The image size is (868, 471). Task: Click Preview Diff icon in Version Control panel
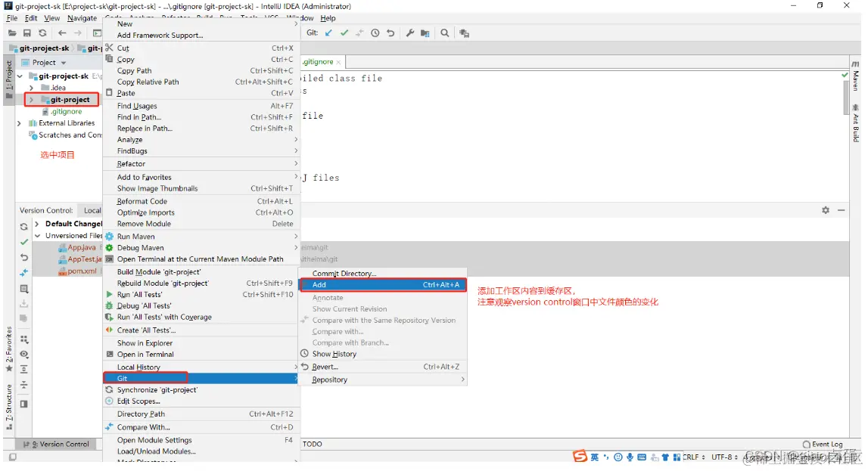pos(23,404)
